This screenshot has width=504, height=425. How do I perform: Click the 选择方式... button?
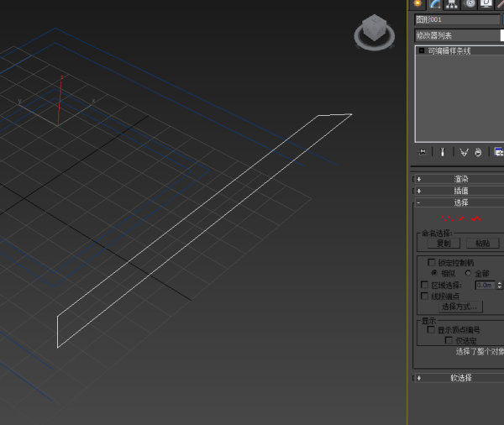(460, 307)
